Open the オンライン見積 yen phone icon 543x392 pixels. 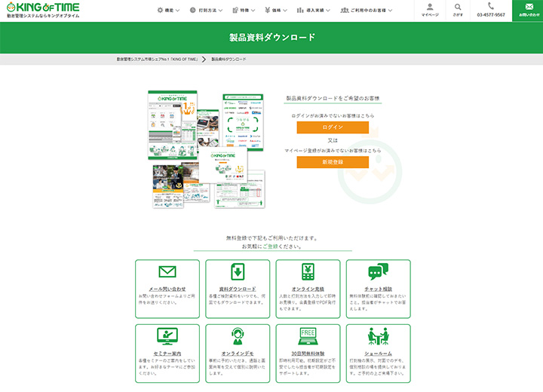click(x=308, y=272)
